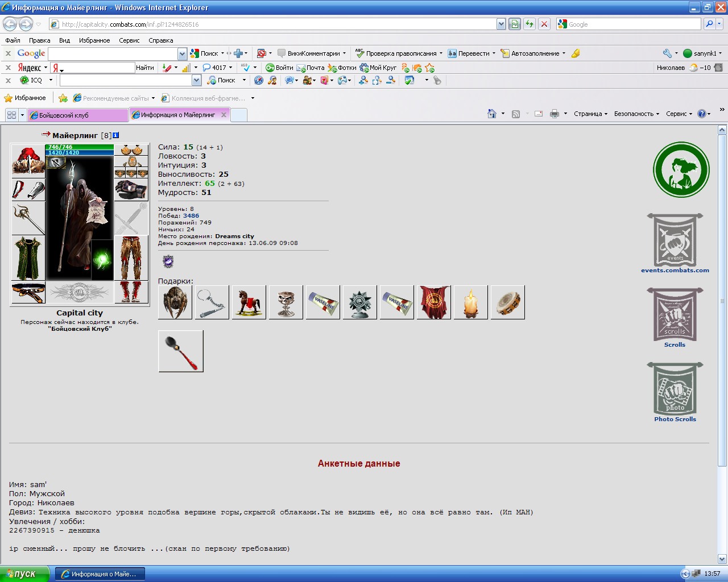Open the Избранное menu in menu bar

point(94,40)
